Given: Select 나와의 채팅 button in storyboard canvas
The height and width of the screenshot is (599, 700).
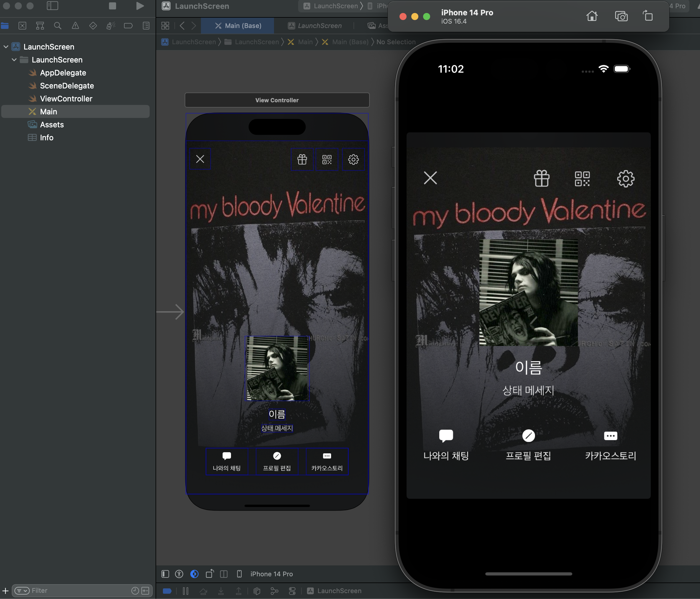Looking at the screenshot, I should click(x=227, y=461).
